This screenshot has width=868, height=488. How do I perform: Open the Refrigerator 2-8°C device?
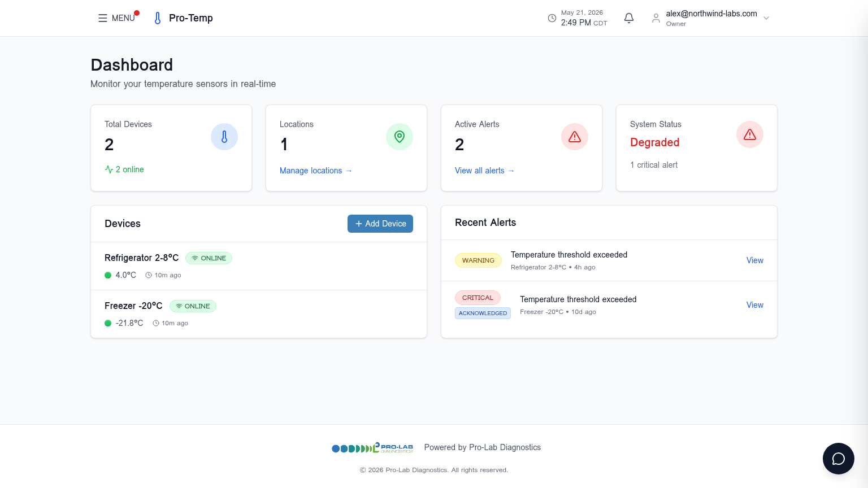[x=259, y=266]
